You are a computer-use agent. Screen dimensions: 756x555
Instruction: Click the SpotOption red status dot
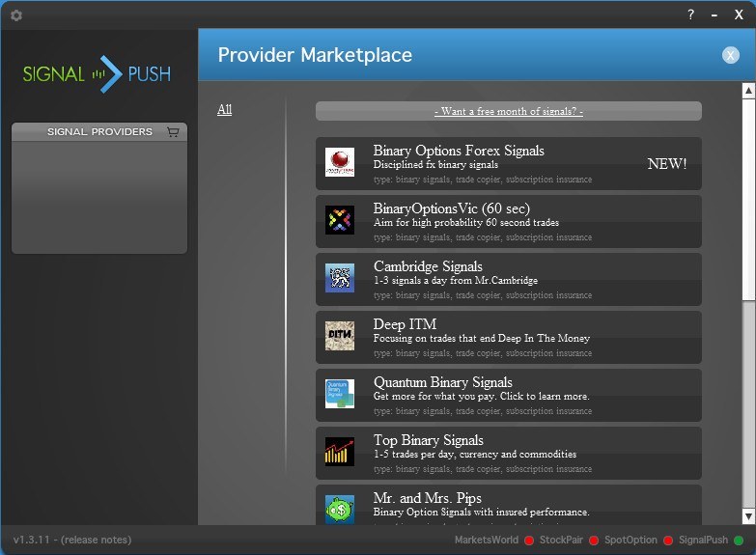click(x=668, y=541)
